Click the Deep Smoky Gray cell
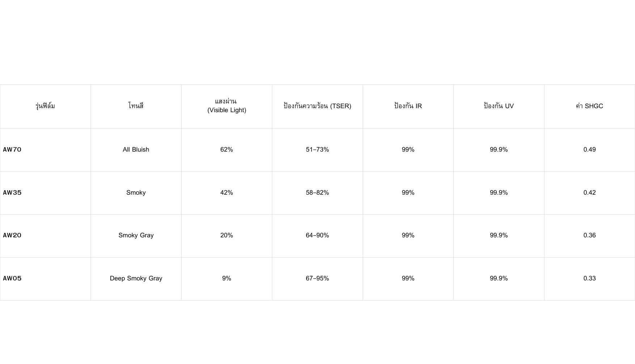Image resolution: width=635 pixels, height=364 pixels. click(136, 279)
